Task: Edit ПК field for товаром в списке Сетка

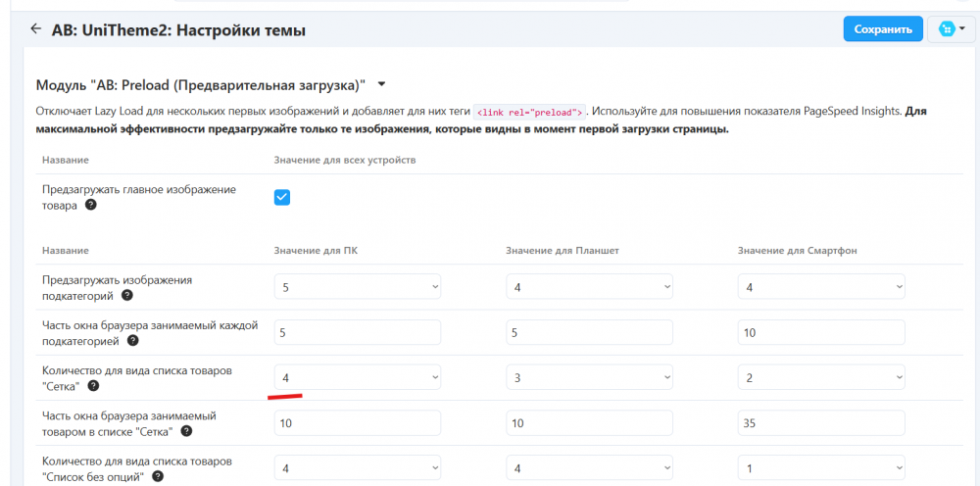Action: click(x=358, y=423)
